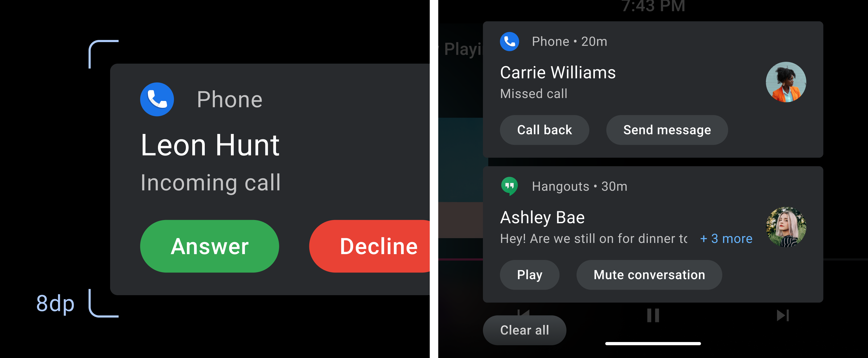Viewport: 868px width, 358px height.
Task: Play Ashley Bae Hangouts conversation
Action: click(529, 274)
